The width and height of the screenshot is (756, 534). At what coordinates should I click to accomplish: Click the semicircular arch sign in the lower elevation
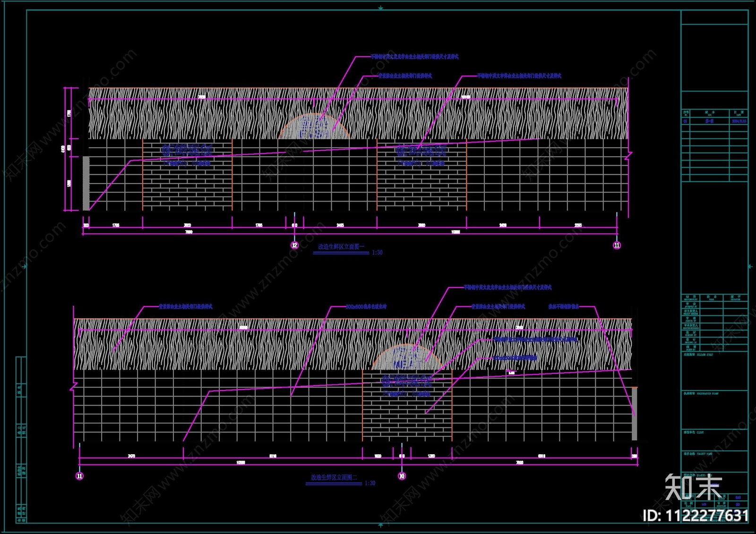click(x=407, y=357)
